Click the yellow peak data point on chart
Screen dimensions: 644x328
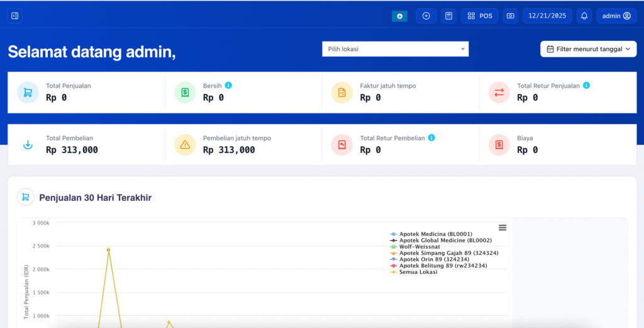tap(108, 249)
